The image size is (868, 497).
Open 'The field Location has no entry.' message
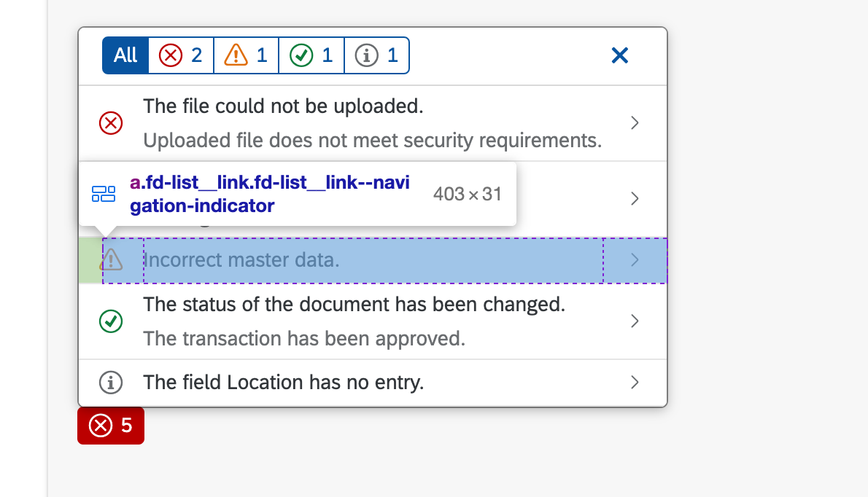point(284,383)
